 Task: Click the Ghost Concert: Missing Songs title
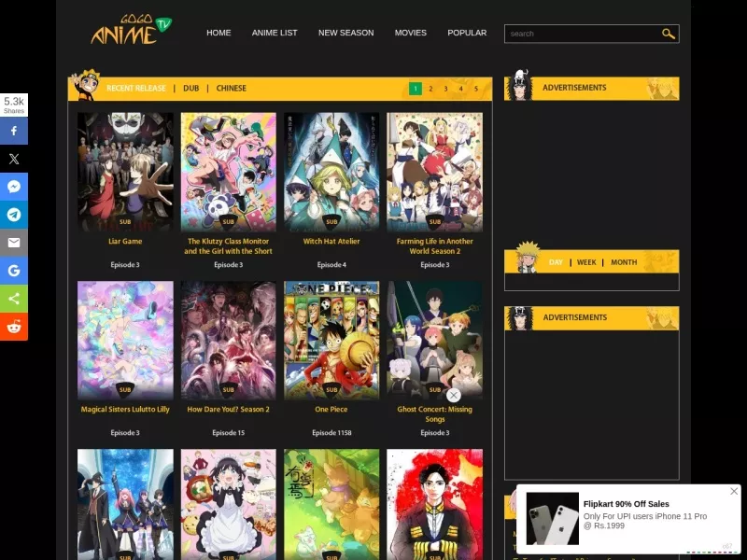[434, 414]
